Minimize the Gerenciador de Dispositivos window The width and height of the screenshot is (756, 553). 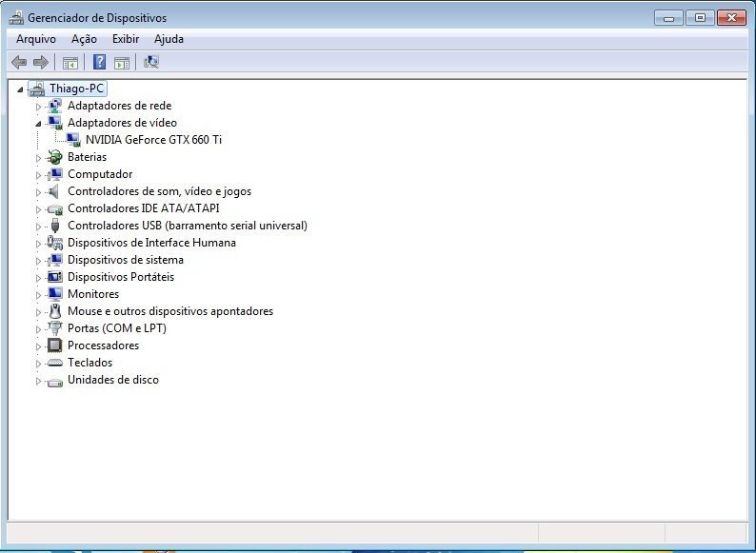tap(668, 18)
